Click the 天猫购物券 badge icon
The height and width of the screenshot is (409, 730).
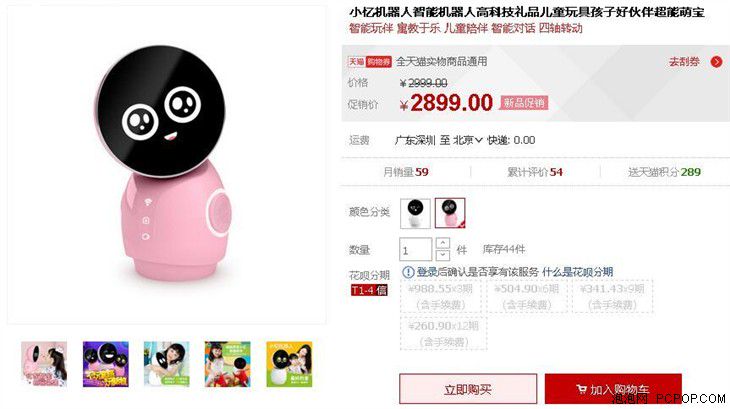(x=370, y=62)
